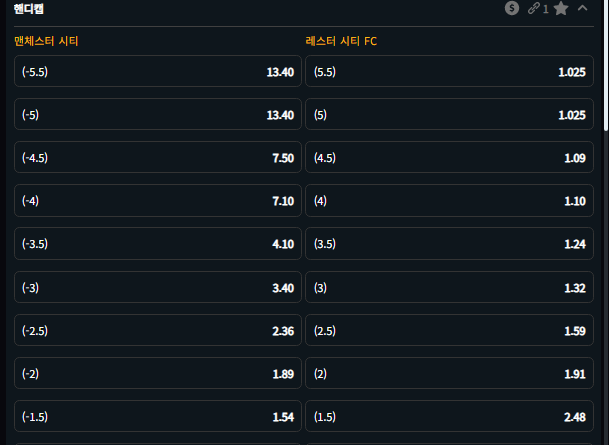The height and width of the screenshot is (445, 609).
Task: Click the chain link icon
Action: 534,9
